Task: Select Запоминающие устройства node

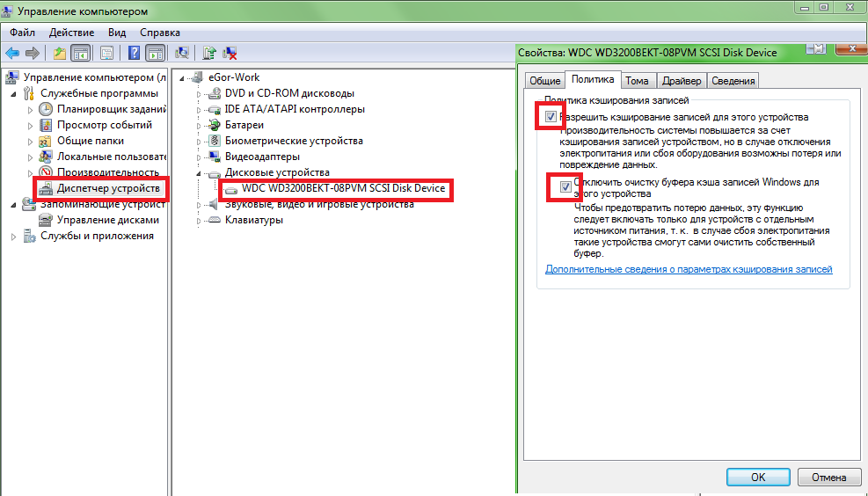Action: pyautogui.click(x=103, y=204)
